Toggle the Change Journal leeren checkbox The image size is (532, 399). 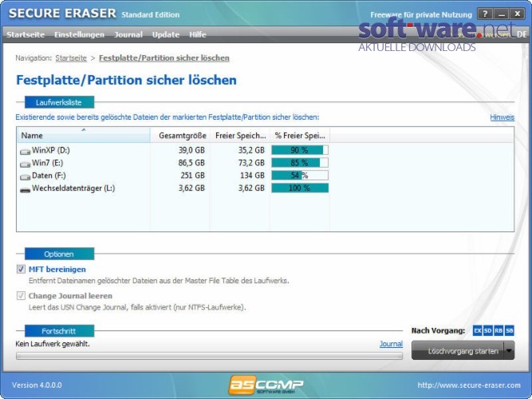(21, 295)
